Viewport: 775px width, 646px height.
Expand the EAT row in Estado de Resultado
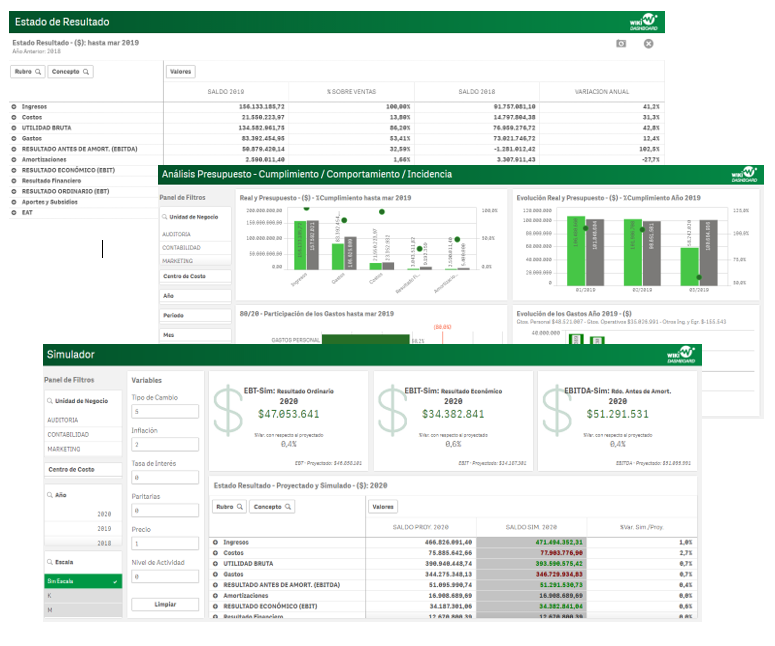click(x=14, y=213)
